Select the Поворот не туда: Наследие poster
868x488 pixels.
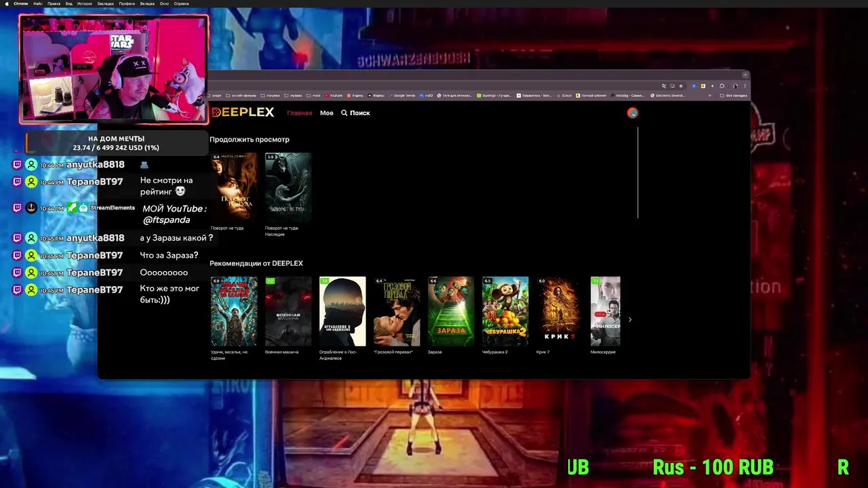click(288, 186)
